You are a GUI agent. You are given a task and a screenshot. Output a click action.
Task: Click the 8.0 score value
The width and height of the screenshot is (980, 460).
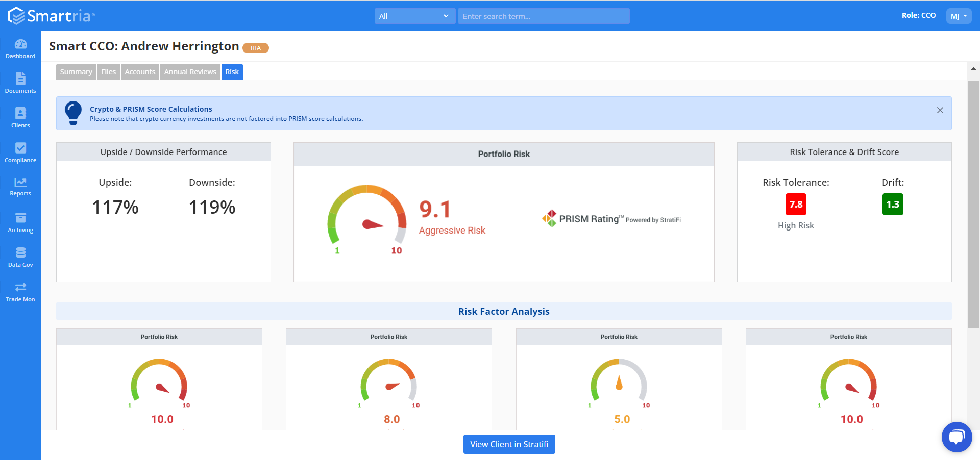tap(392, 419)
